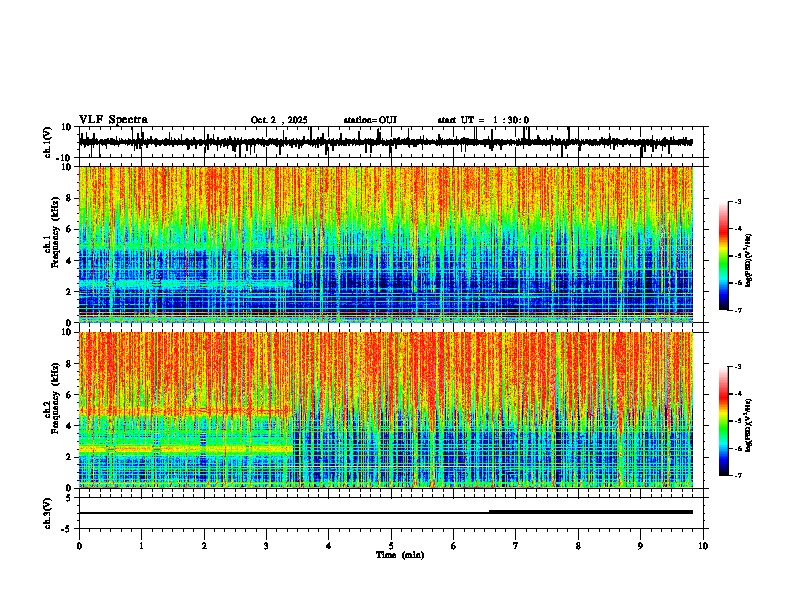Image resolution: width=792 pixels, height=612 pixels.
Task: Click the "ch.1(V)" waveform axis label
Action: point(47,142)
